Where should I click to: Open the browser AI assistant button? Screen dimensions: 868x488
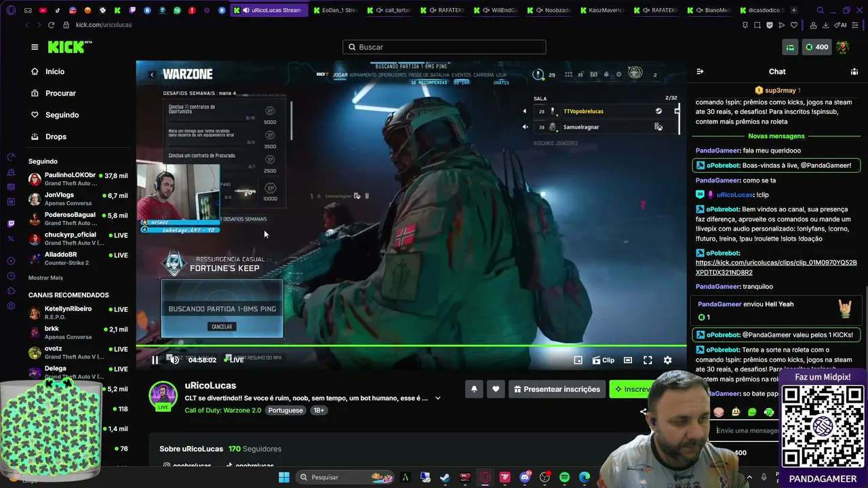pyautogui.click(x=841, y=25)
